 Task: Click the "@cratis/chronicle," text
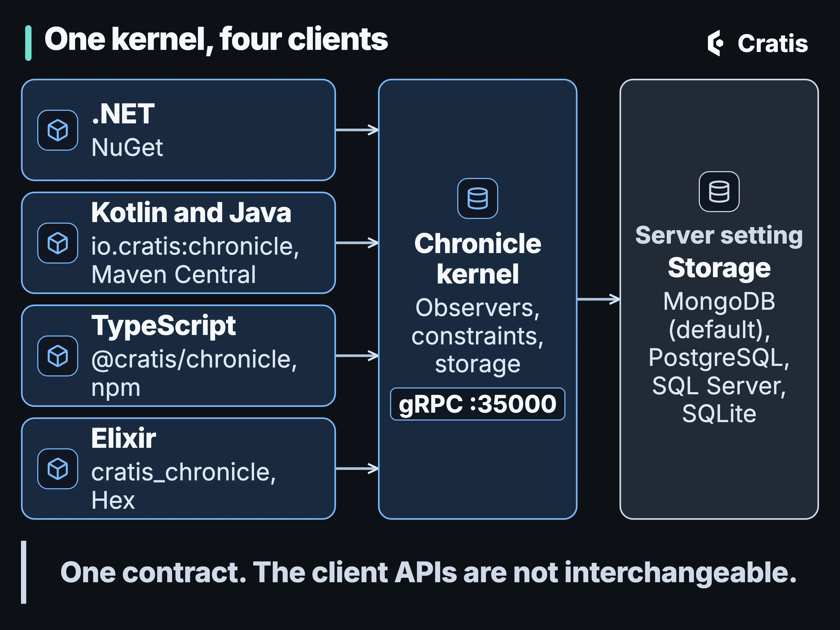click(x=195, y=359)
